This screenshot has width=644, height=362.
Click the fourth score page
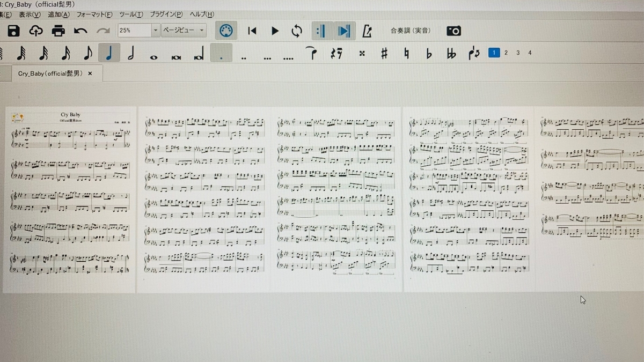point(469,200)
